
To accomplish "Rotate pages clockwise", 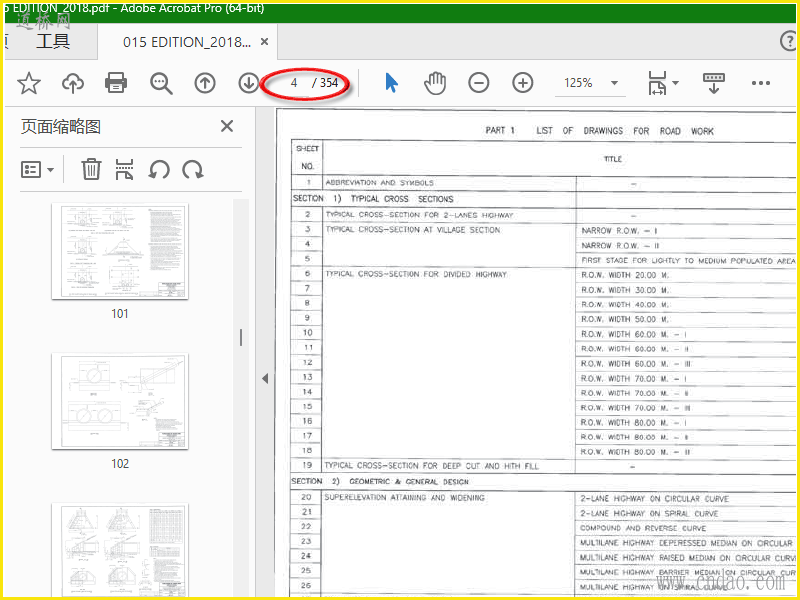I will pyautogui.click(x=193, y=169).
